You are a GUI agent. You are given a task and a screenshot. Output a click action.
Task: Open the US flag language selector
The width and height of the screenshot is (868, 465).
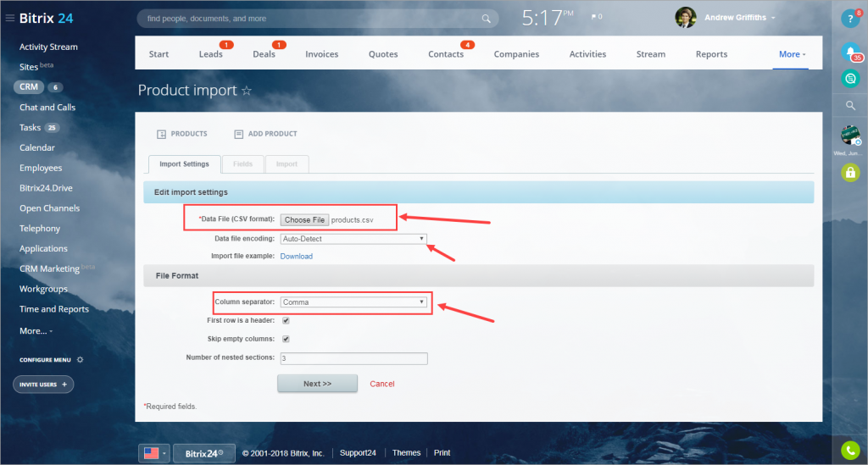tap(154, 453)
